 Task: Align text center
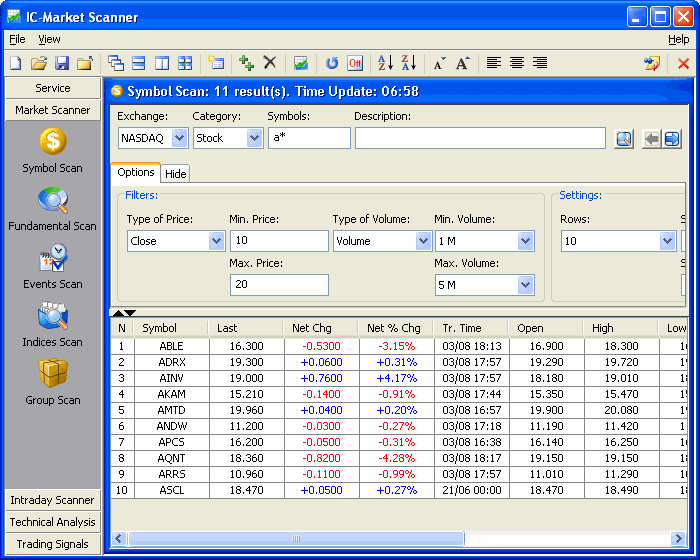pos(517,63)
